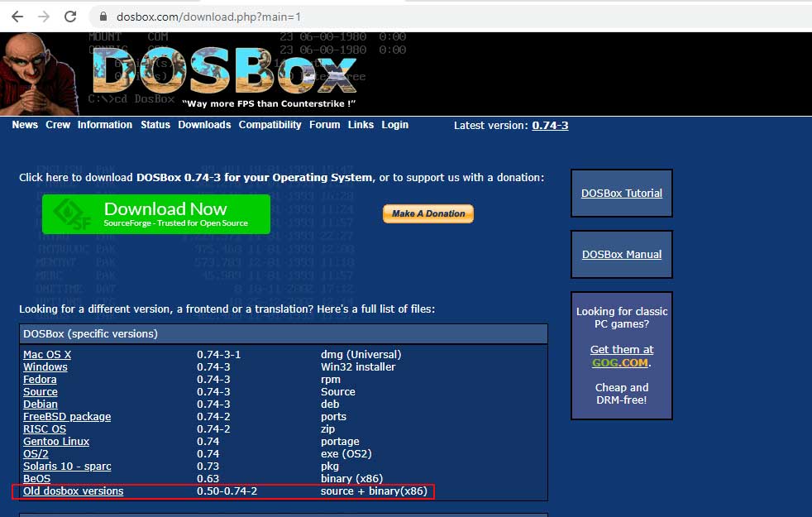
Task: Click the latest version 0.74-3 link
Action: coord(550,126)
